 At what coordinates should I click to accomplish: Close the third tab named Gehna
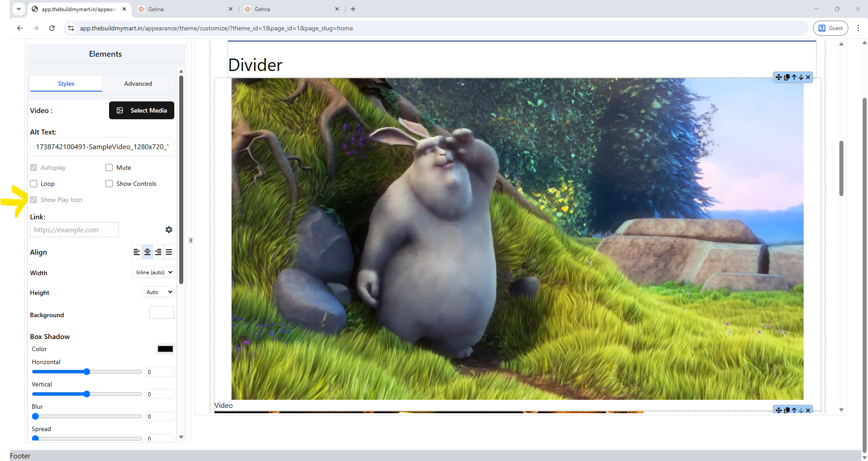click(337, 9)
